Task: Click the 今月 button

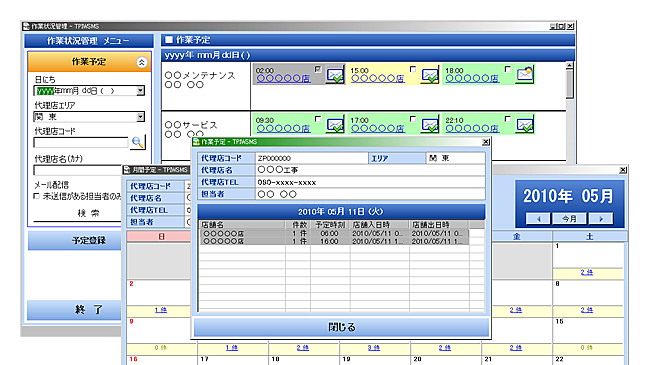Action: pyautogui.click(x=570, y=219)
